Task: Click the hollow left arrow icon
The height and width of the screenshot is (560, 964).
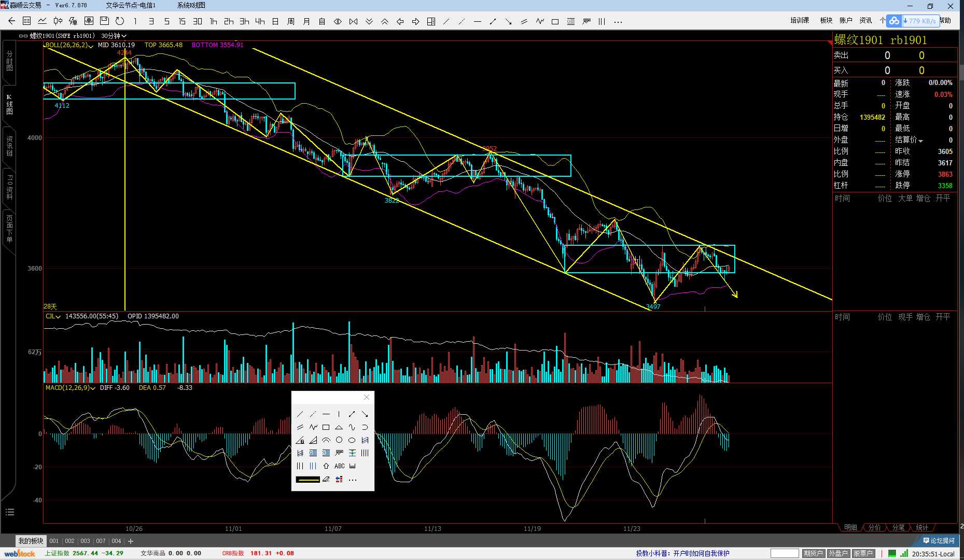Action: click(x=400, y=21)
